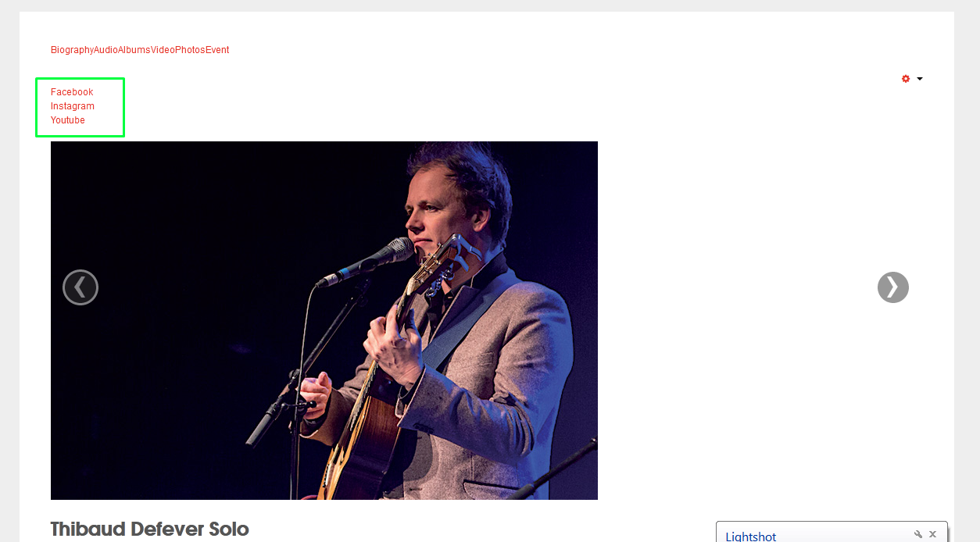This screenshot has width=980, height=542.
Task: Open Lightshot notification wrench settings
Action: click(x=918, y=535)
